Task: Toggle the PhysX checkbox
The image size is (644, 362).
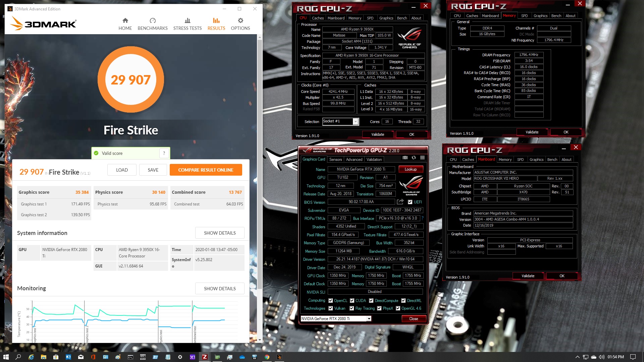Action: [x=379, y=308]
